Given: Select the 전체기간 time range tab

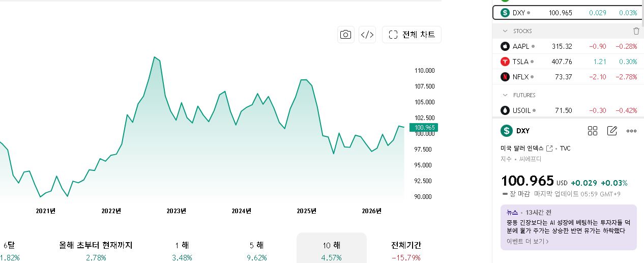Looking at the screenshot, I should [x=406, y=251].
